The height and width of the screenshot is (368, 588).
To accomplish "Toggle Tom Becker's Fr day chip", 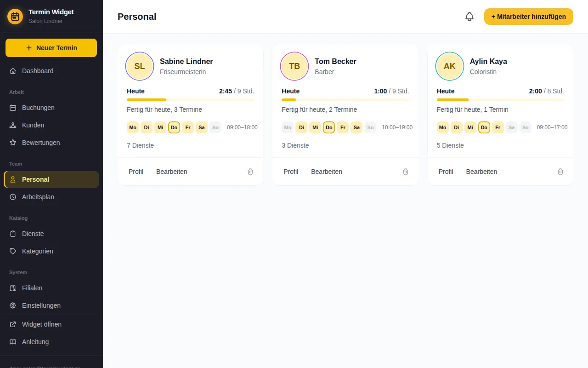I will tap(343, 127).
